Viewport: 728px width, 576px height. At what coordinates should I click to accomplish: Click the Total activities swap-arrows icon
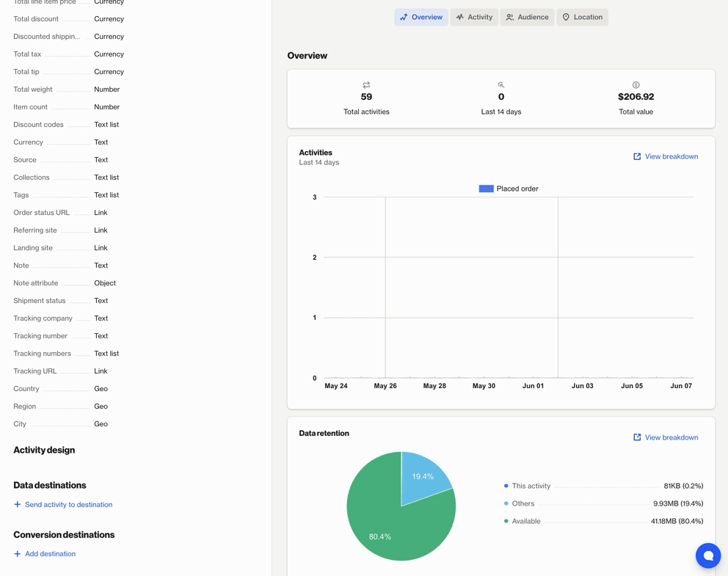(366, 85)
